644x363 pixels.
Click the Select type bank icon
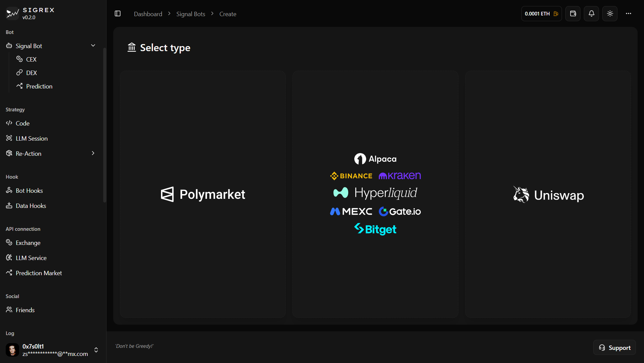click(x=132, y=47)
